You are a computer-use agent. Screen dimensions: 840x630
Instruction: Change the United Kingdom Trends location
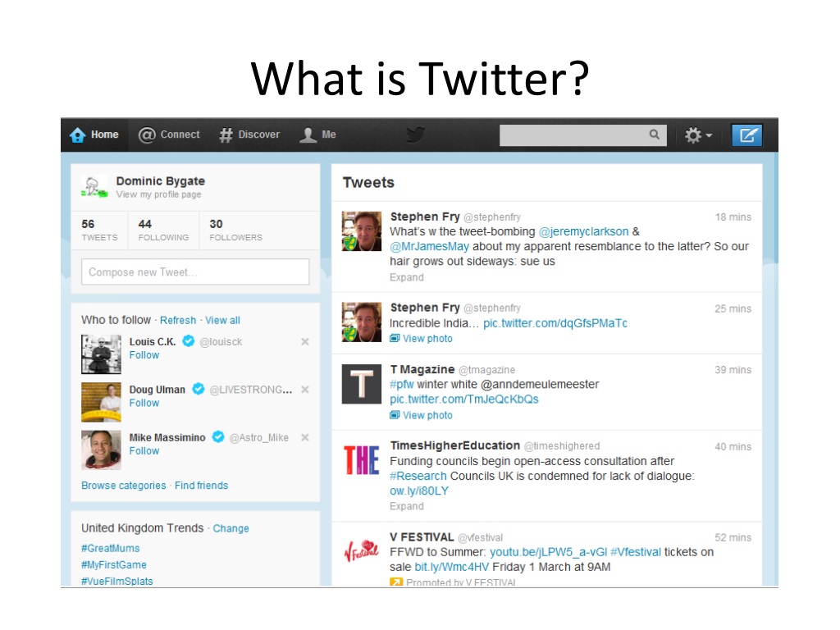[x=231, y=528]
